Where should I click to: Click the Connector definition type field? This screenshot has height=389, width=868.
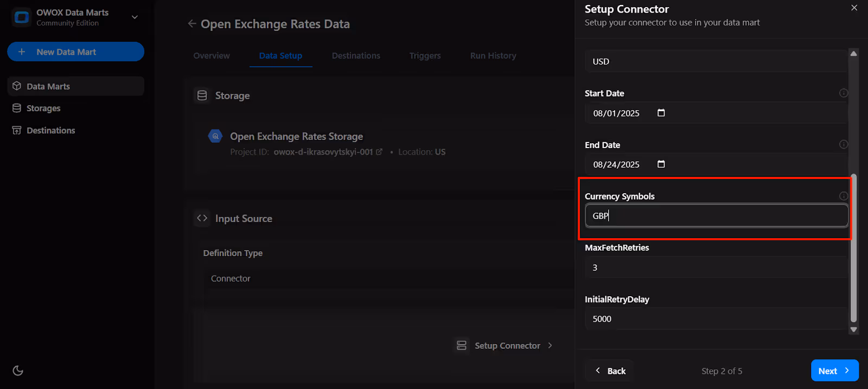click(x=388, y=278)
